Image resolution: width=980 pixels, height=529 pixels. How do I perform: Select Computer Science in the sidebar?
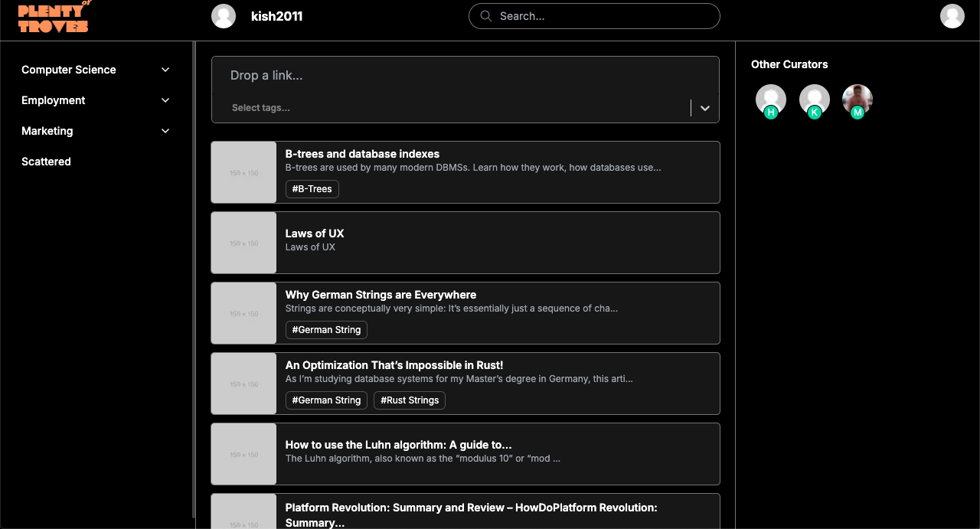click(69, 70)
